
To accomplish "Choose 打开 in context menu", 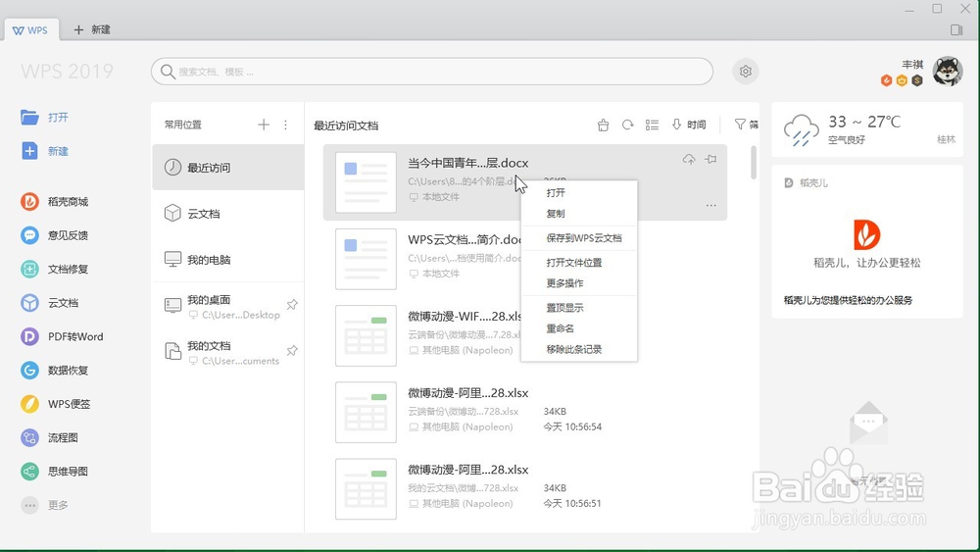I will 579,192.
